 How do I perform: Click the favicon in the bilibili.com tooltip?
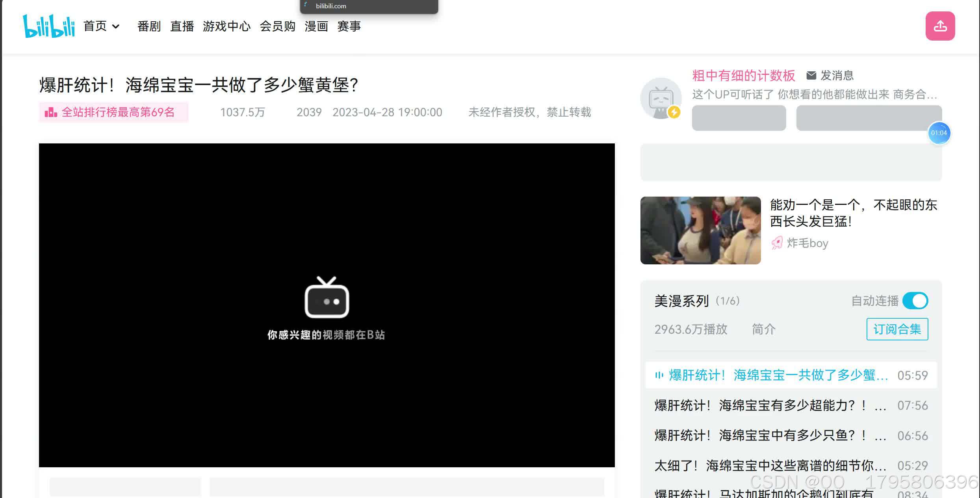(x=306, y=5)
